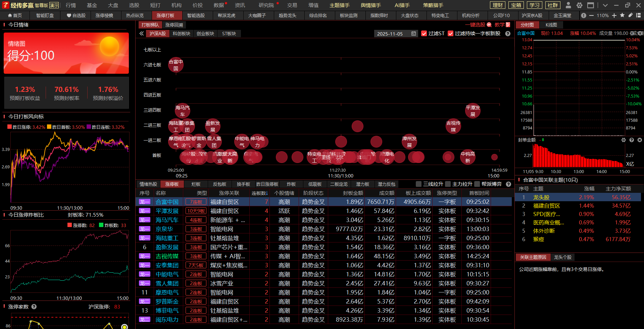Viewport: 644px width, 329px height.
Task: Click the star favorite icon
Action: [x=622, y=15]
